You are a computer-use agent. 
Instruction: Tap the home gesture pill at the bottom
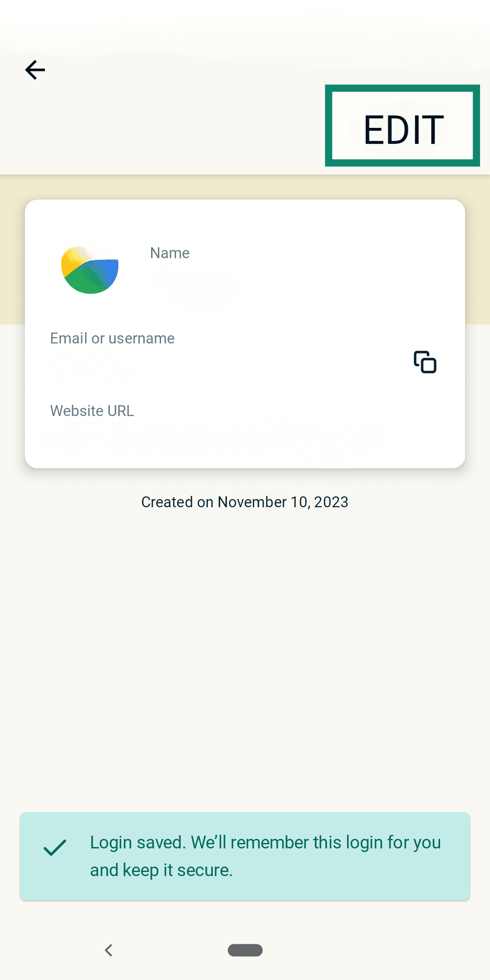(245, 951)
